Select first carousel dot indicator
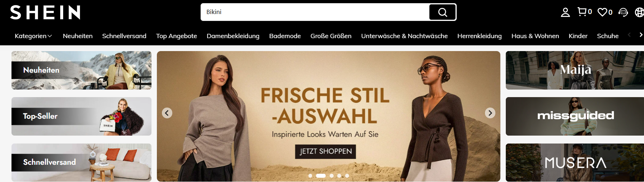The width and height of the screenshot is (644, 182). point(310,176)
